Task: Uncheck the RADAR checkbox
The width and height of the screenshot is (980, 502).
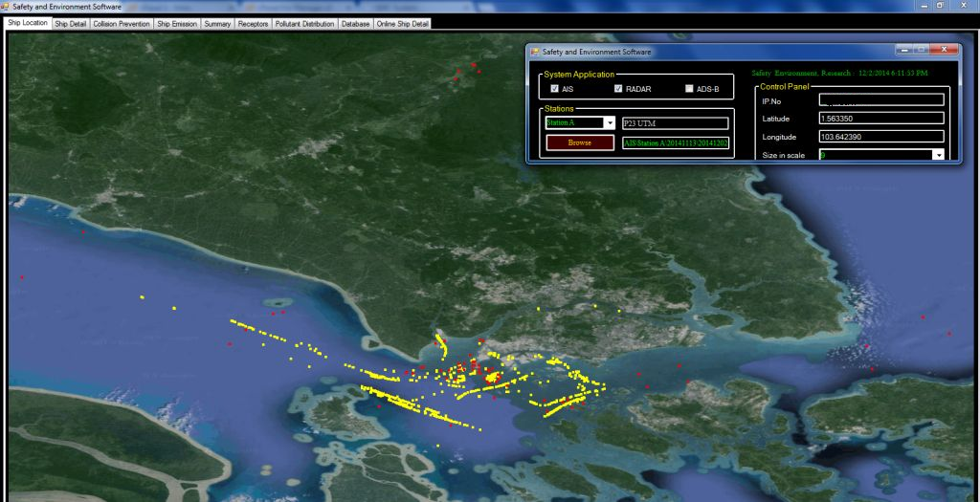Action: 619,89
